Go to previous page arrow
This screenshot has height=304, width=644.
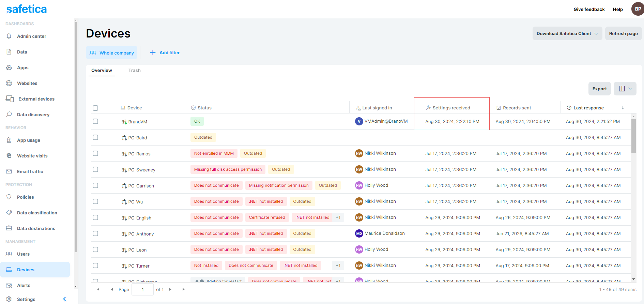[112, 289]
